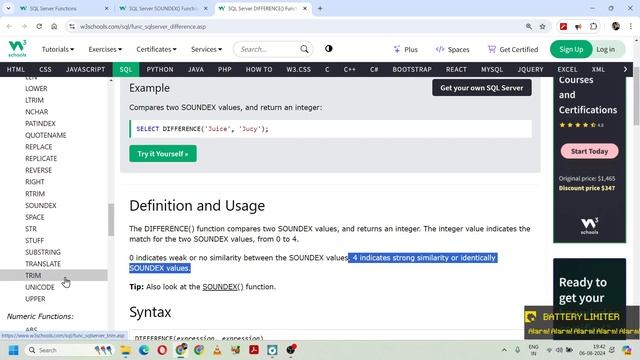Show hidden system tray icons
The height and width of the screenshot is (360, 640).
pos(504,350)
